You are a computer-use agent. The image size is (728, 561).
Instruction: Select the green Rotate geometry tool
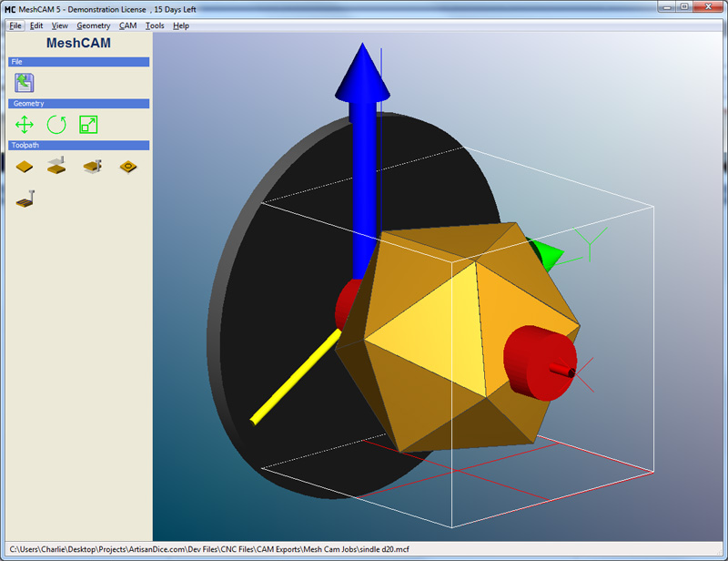[55, 124]
